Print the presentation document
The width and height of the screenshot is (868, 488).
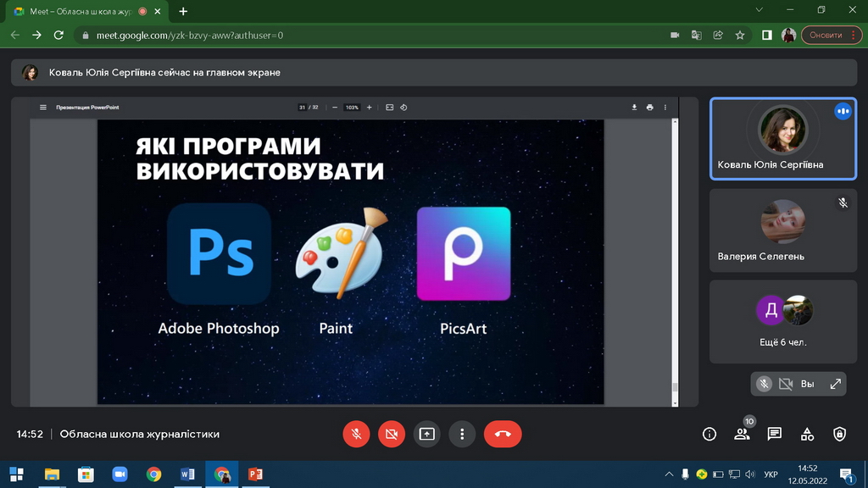click(x=650, y=108)
